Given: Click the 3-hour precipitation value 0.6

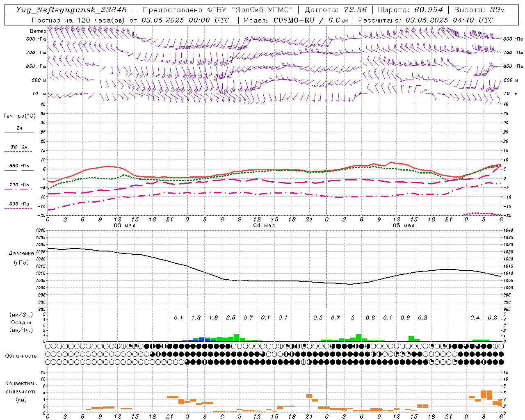Looking at the screenshot, I should (x=370, y=317).
